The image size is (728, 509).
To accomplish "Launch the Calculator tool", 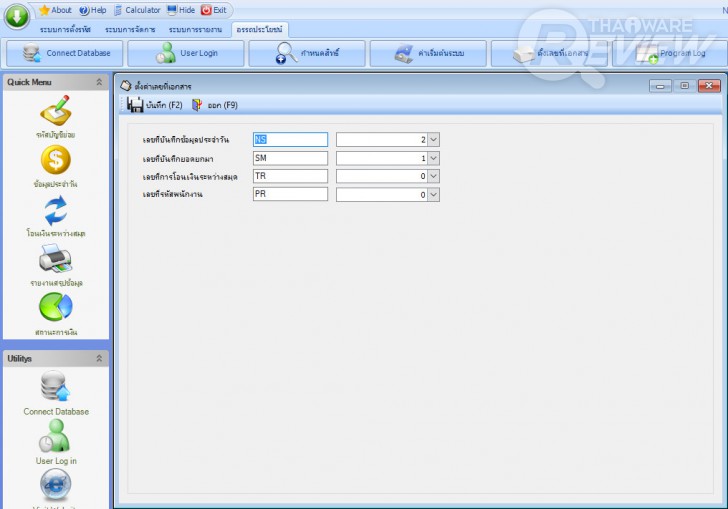I will pyautogui.click(x=137, y=10).
